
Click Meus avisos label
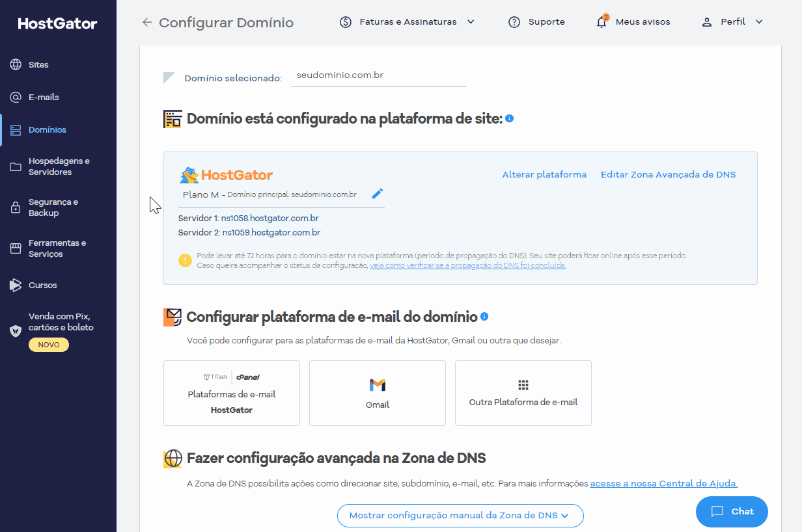click(643, 22)
